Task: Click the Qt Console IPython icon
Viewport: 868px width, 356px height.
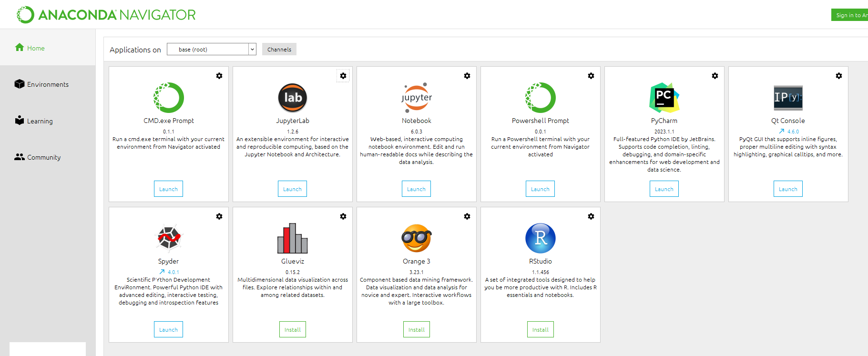Action: (788, 97)
